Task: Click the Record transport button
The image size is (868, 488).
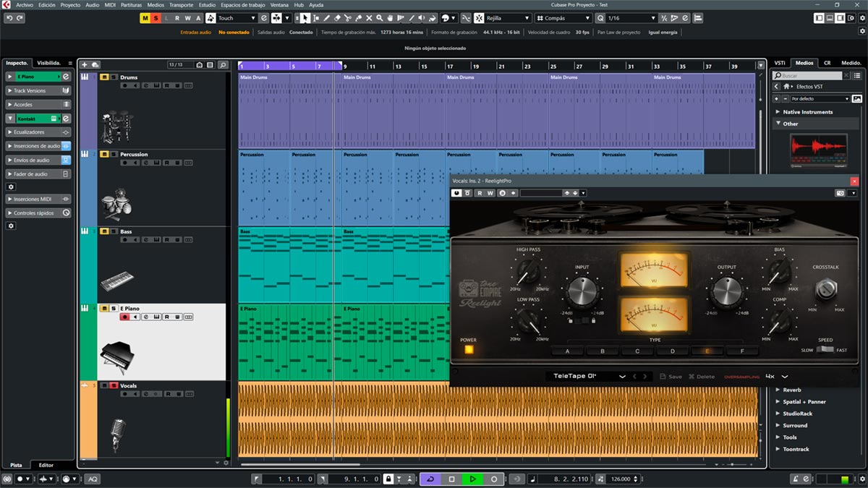Action: pyautogui.click(x=494, y=479)
